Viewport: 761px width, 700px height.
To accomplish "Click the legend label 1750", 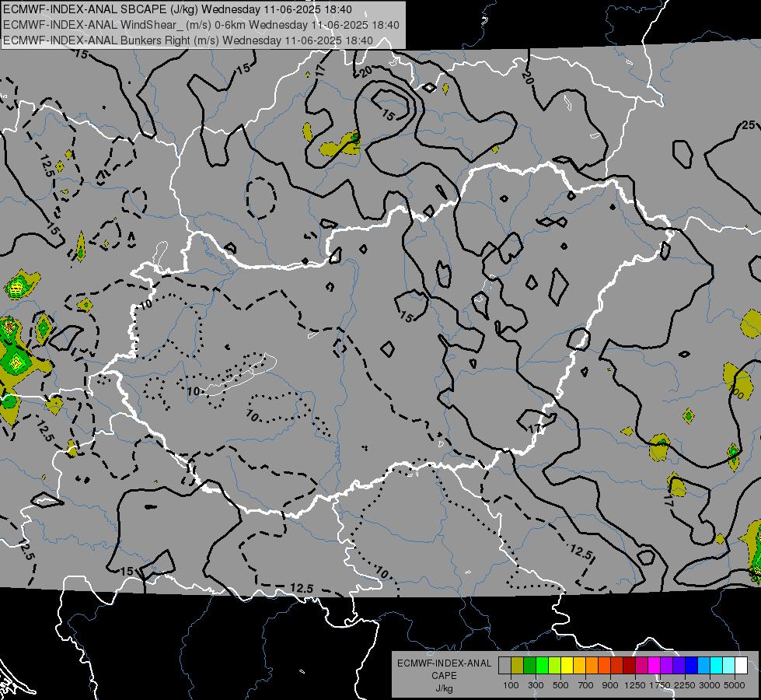I will (x=660, y=685).
